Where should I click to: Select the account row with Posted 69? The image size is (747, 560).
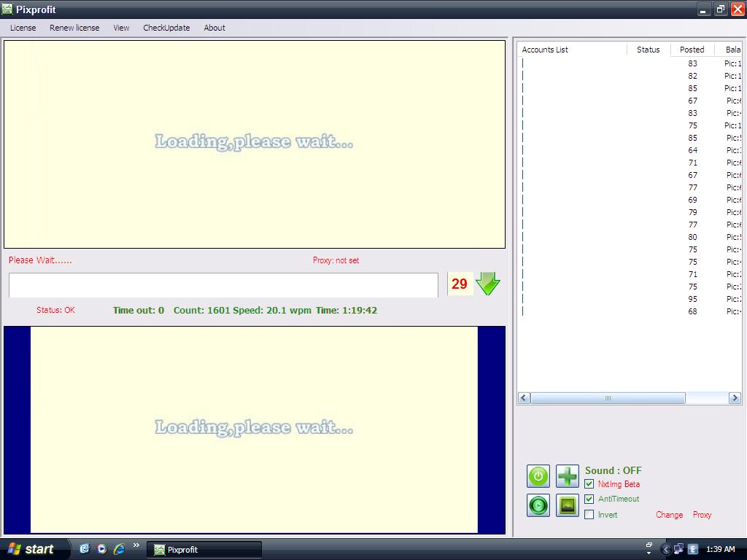point(630,200)
